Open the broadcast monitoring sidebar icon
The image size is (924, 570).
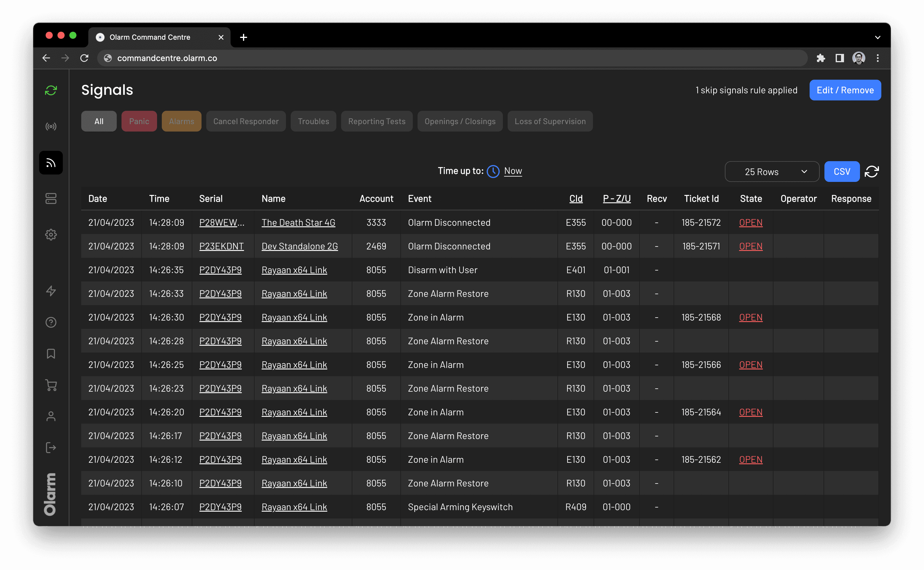coord(50,126)
